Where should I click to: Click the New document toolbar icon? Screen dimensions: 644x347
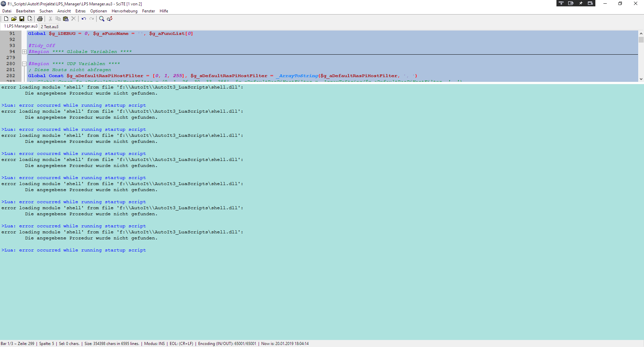pos(6,19)
